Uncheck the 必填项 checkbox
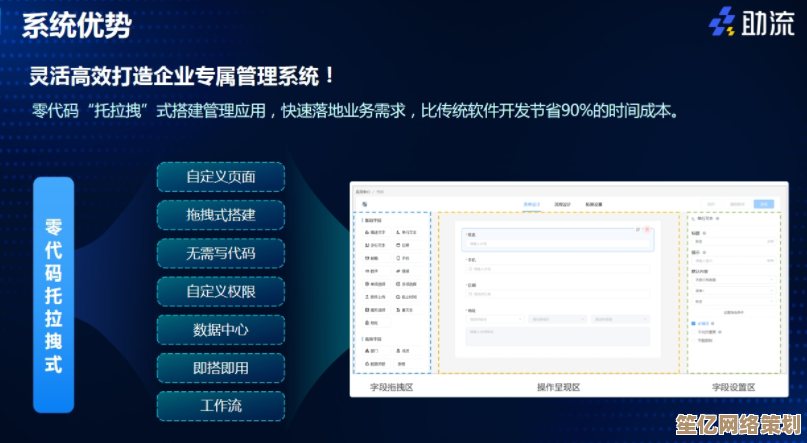The image size is (807, 443). 695,324
